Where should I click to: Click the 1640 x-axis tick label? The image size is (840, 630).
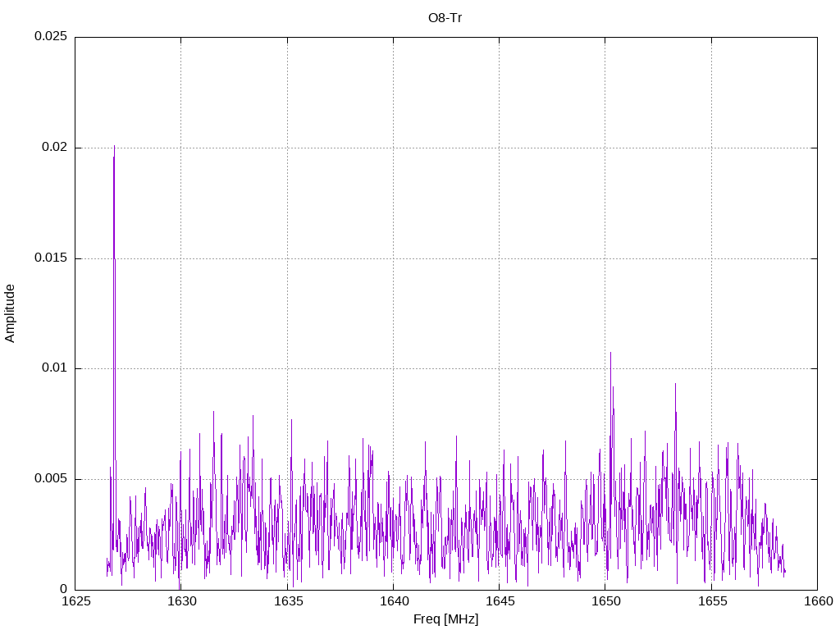393,601
